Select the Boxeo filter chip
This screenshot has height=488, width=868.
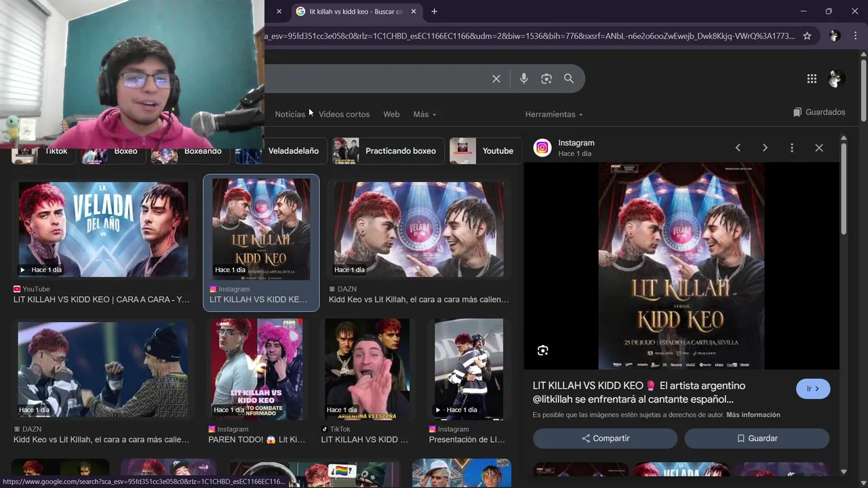pos(113,151)
